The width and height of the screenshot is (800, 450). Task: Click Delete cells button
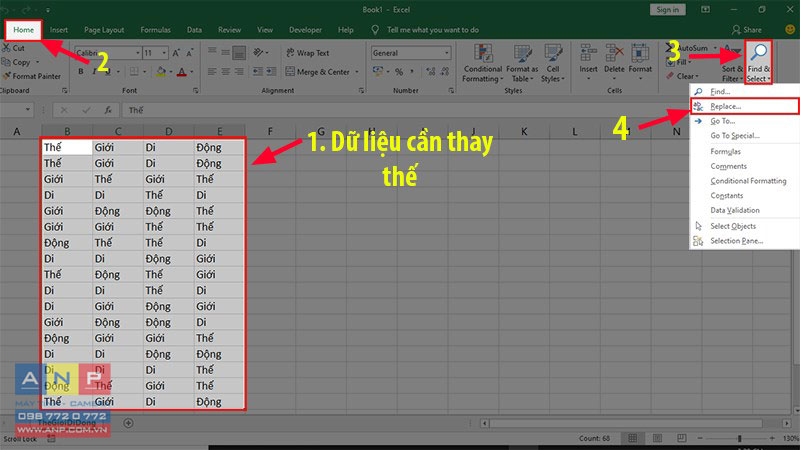tap(614, 63)
